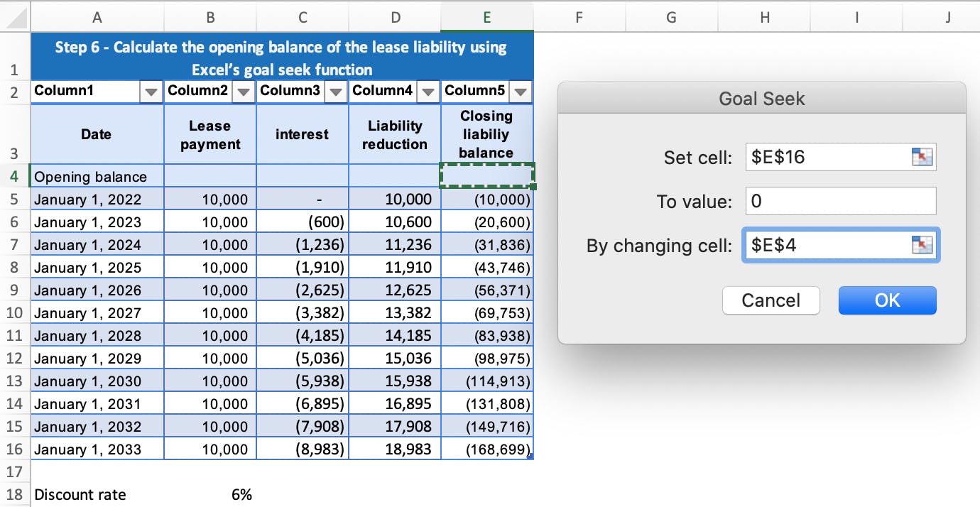Image resolution: width=980 pixels, height=507 pixels.
Task: Click the lease payment 10,000 for January 1, 2023
Action: tap(210, 222)
